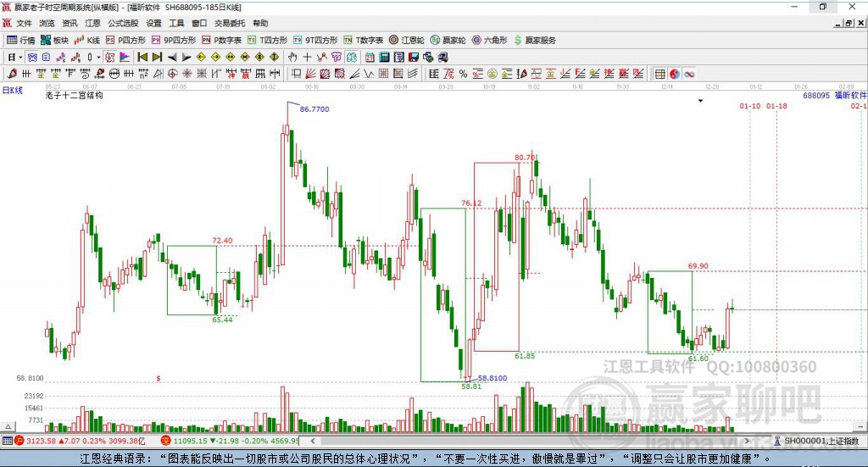Open the 江恩 menu
Viewport: 868px width, 467px height.
pyautogui.click(x=92, y=23)
